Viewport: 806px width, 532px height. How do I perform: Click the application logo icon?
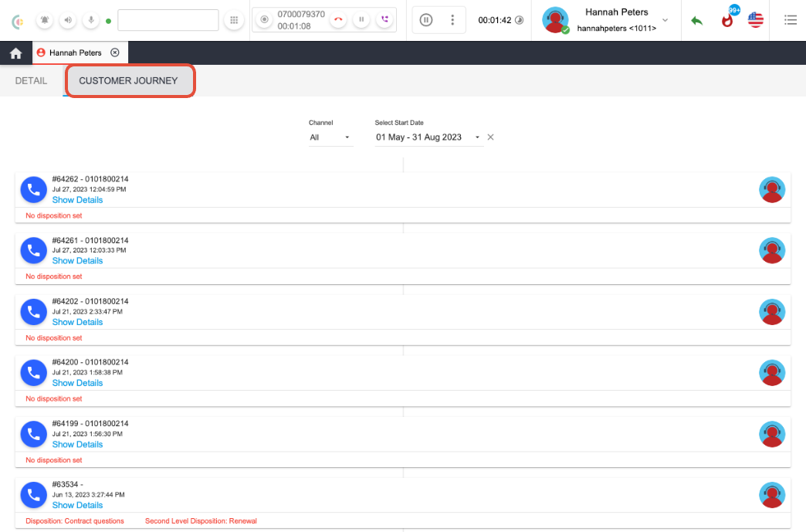(18, 21)
